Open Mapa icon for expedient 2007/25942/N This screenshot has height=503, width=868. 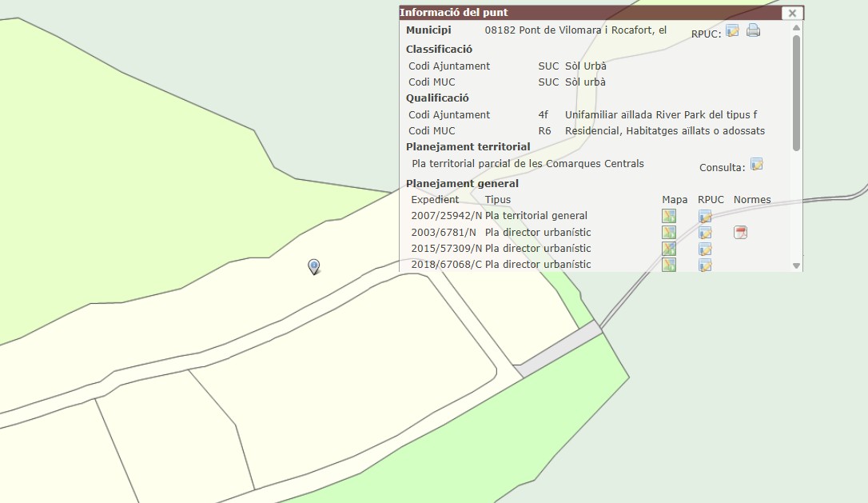coord(669,216)
